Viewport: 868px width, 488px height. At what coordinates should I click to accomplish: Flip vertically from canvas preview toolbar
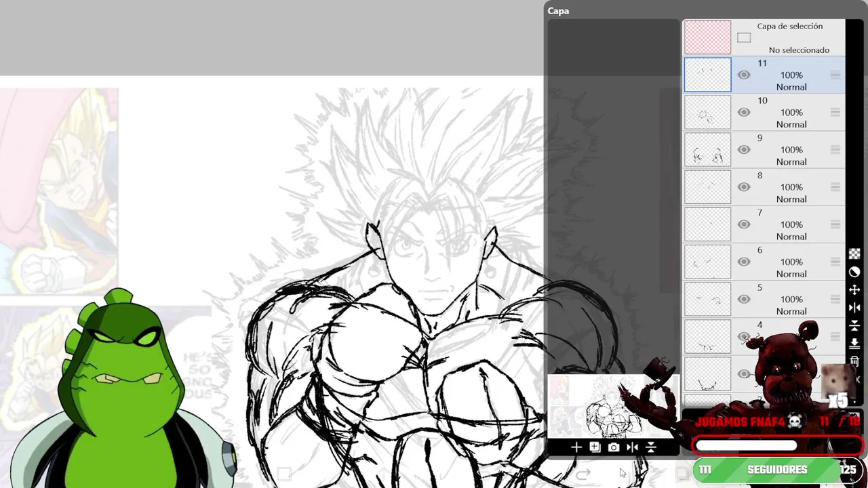click(651, 447)
